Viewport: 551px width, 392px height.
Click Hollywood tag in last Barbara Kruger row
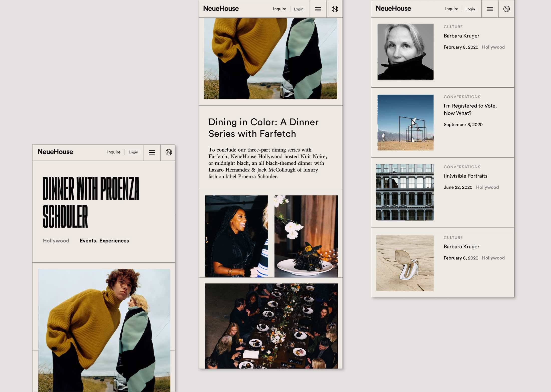tap(493, 258)
